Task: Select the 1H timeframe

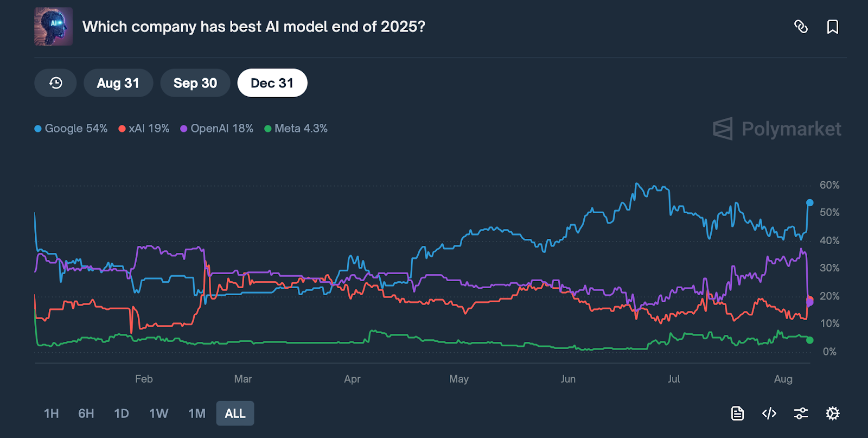Action: click(x=50, y=413)
